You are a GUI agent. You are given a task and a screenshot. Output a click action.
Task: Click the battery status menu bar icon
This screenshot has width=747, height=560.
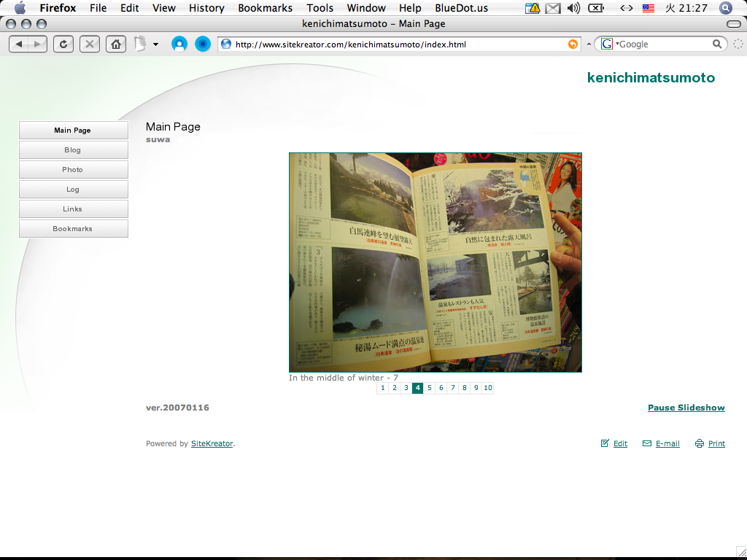click(596, 8)
